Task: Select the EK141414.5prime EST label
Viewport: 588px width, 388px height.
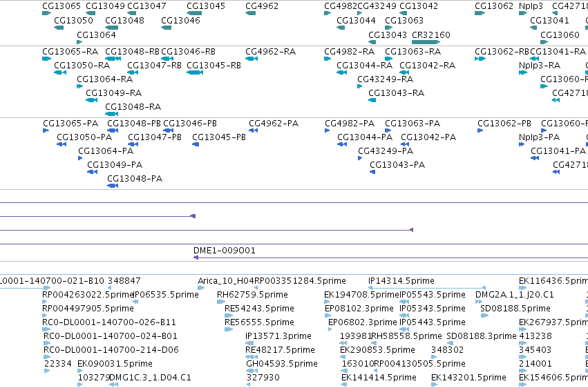Action: (379, 378)
